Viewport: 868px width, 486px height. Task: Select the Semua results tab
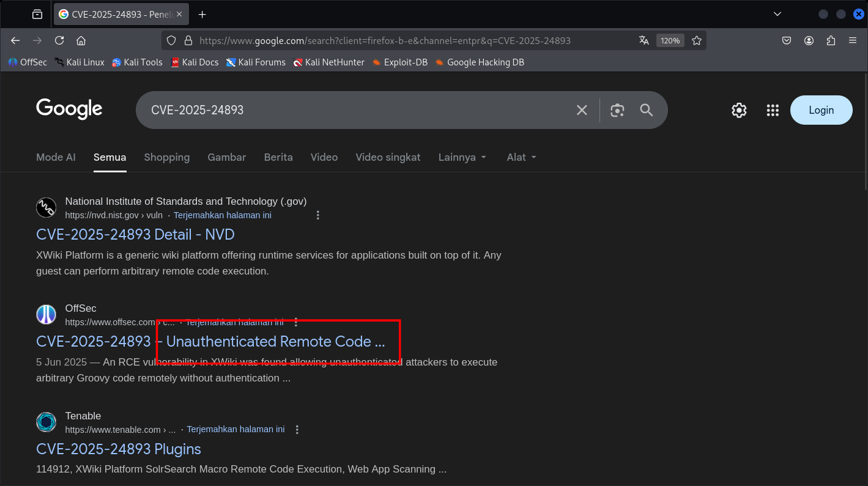click(x=109, y=157)
